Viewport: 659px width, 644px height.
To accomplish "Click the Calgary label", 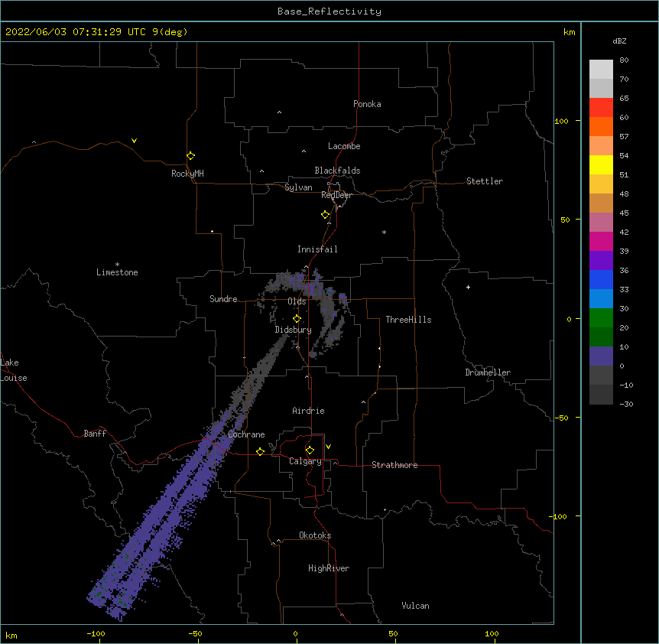I will [x=305, y=461].
